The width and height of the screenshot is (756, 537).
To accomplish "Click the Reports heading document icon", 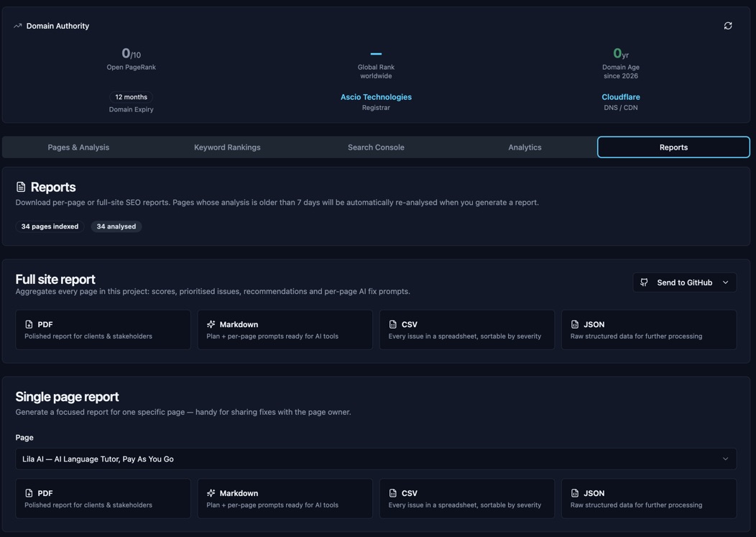I will point(21,187).
